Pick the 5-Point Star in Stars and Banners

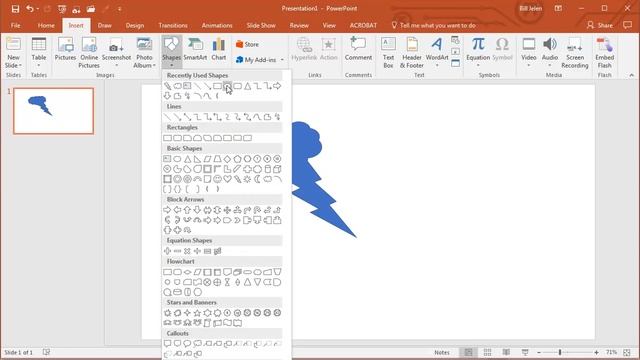click(198, 313)
